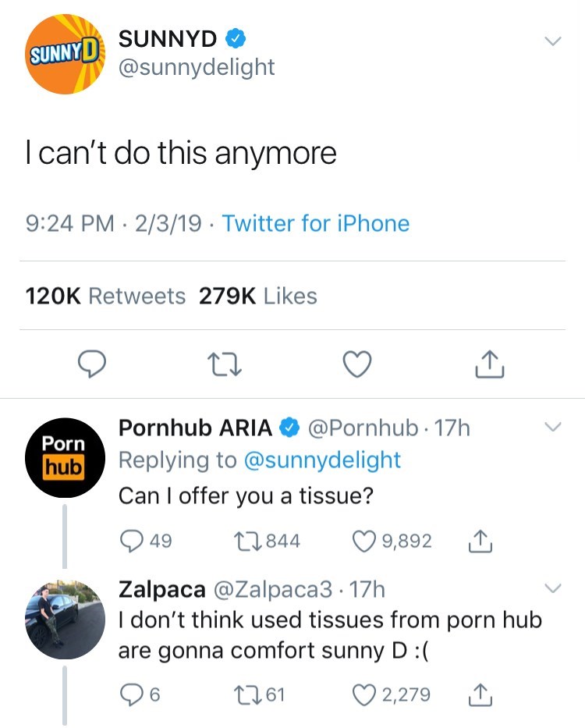Retweet the Zalpaca reply

(x=238, y=694)
